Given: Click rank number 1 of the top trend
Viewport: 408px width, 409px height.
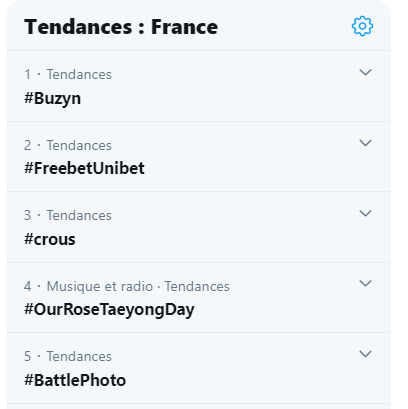Looking at the screenshot, I should coord(27,74).
